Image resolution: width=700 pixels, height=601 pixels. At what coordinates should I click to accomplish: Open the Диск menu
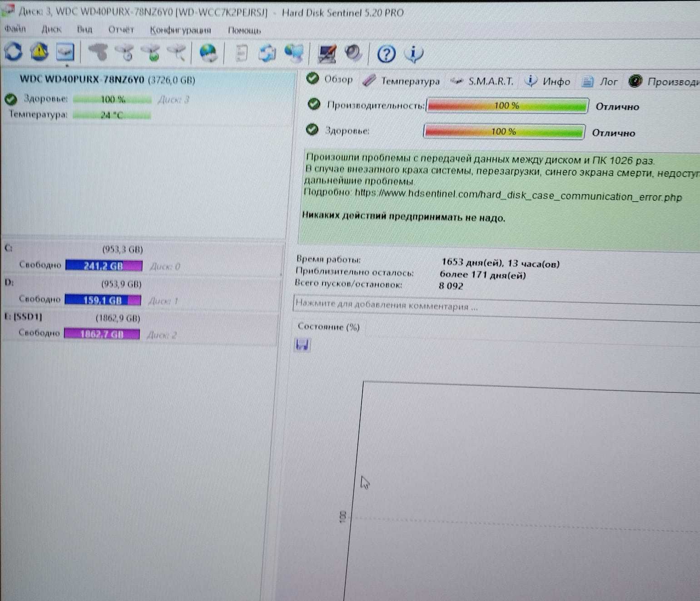point(51,29)
